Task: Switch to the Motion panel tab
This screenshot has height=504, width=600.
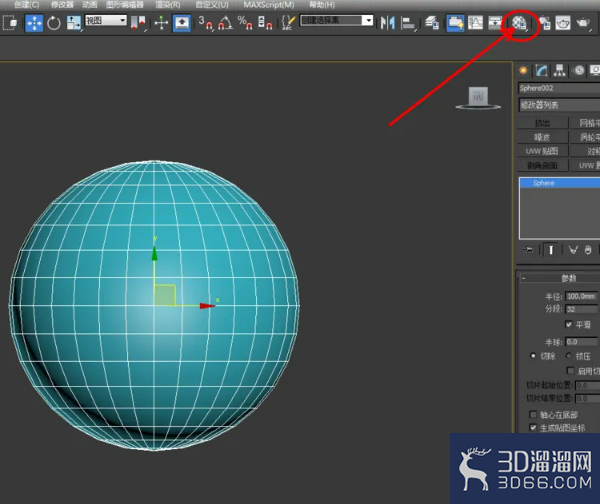Action: 579,70
